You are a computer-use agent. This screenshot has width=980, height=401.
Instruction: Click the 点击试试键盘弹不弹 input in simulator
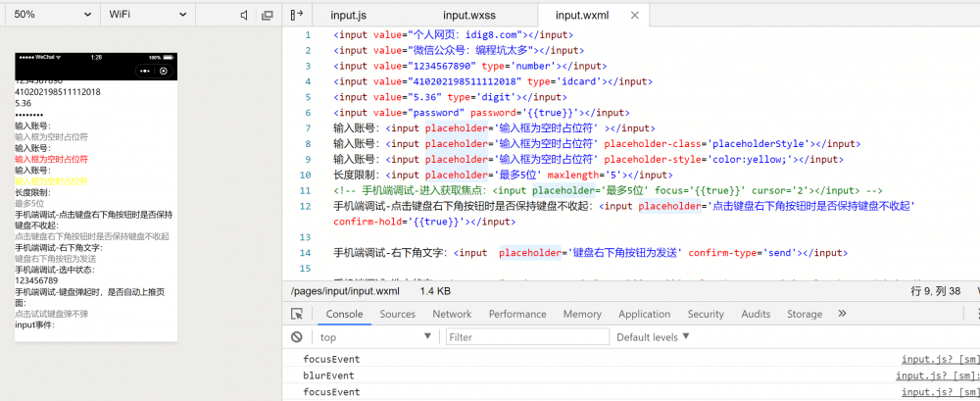tap(96, 314)
